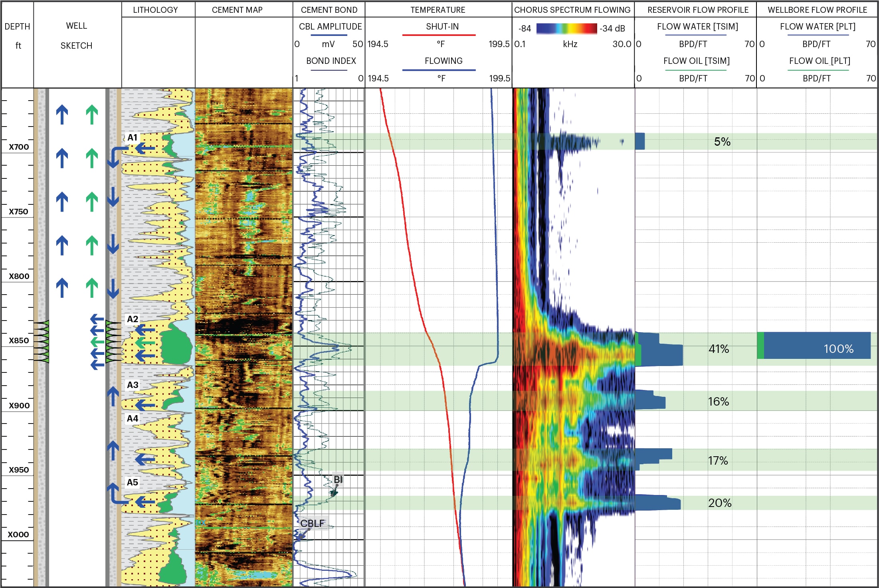Screen dimensions: 879x588
Task: Click the perforation symbols left of X850 wellbore
Action: 41,341
